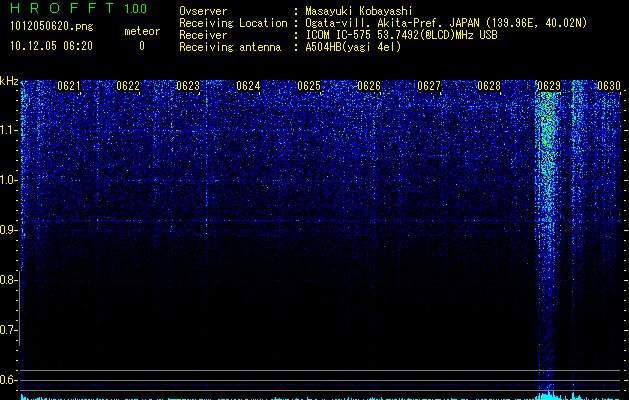Click the 0629 time marker

(x=549, y=86)
